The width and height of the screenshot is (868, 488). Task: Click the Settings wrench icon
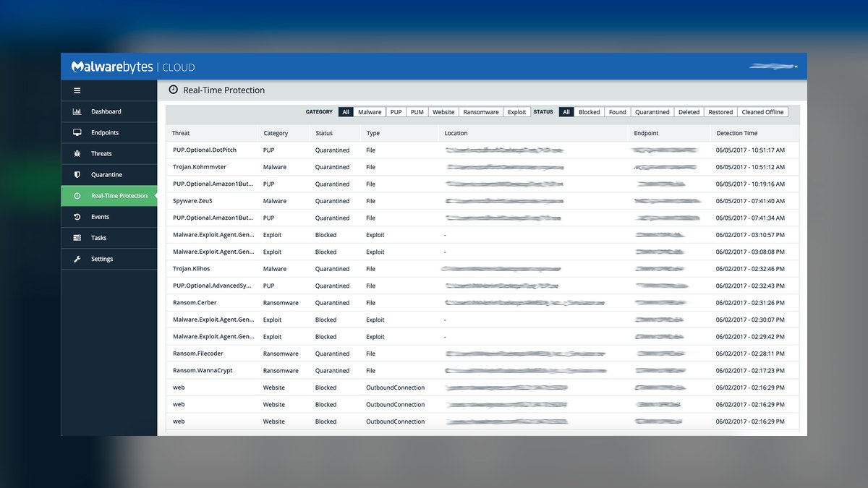[x=77, y=259]
